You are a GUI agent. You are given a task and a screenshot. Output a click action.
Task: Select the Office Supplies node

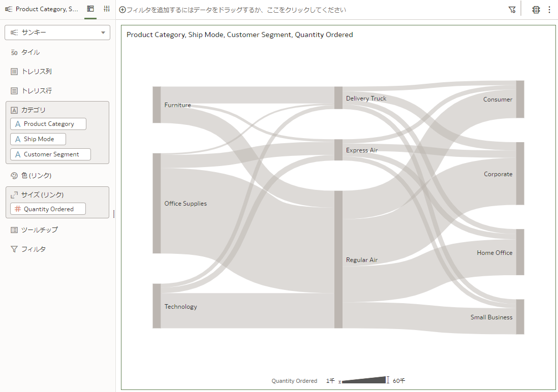coord(157,203)
